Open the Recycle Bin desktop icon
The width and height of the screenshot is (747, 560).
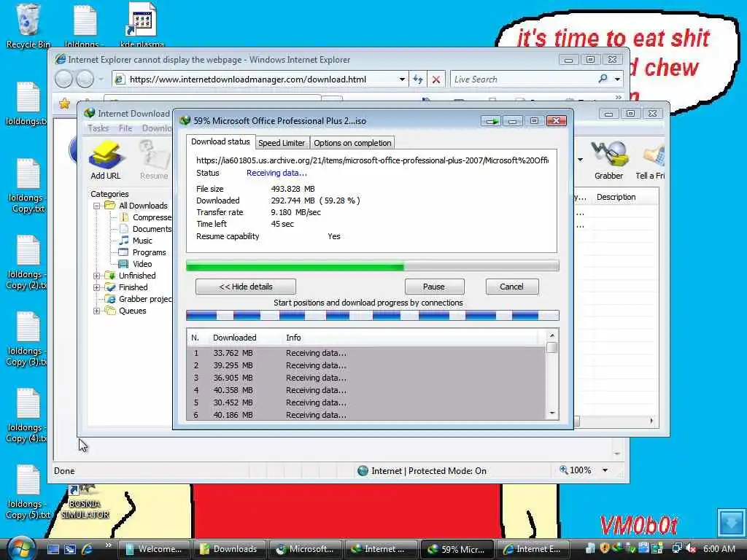pos(28,26)
